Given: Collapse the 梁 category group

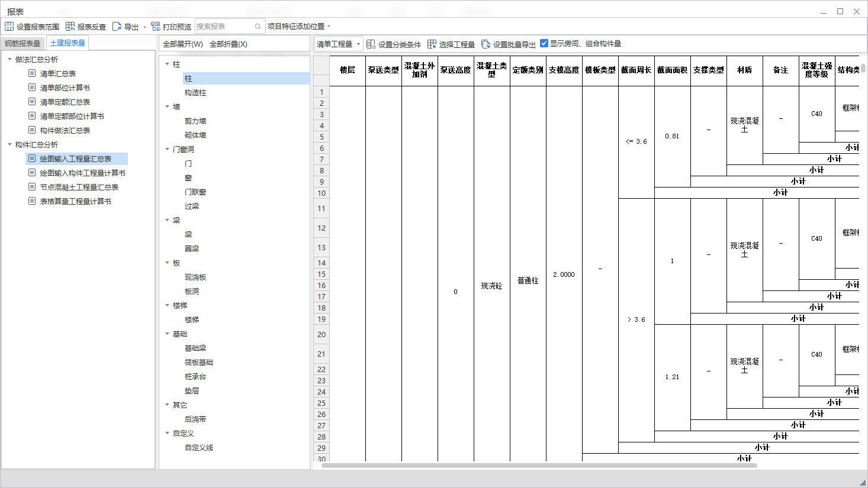Looking at the screenshot, I should tap(167, 220).
